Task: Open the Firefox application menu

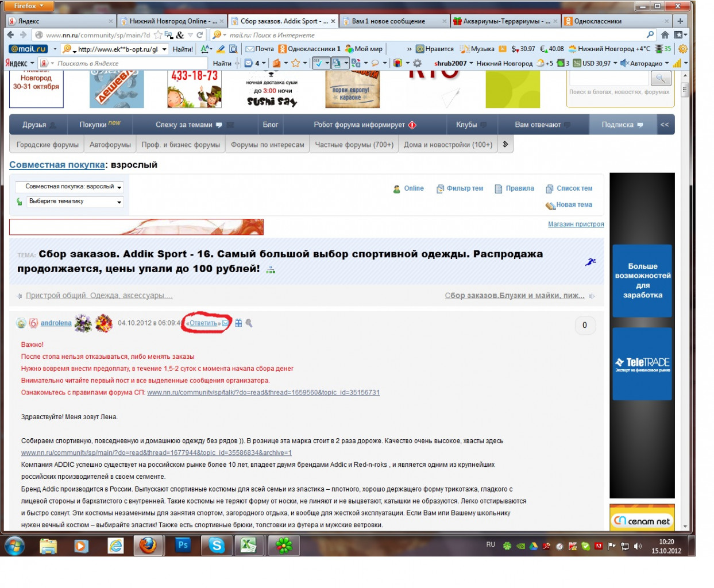Action: [28, 6]
